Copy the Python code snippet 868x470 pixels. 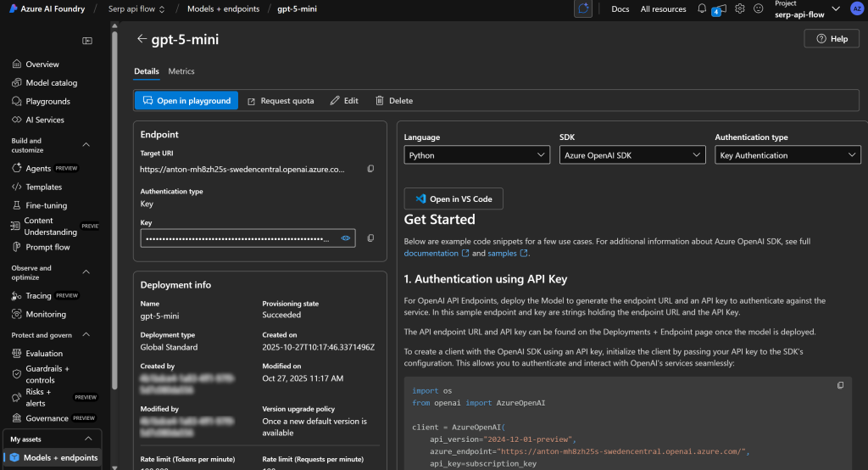pyautogui.click(x=840, y=385)
